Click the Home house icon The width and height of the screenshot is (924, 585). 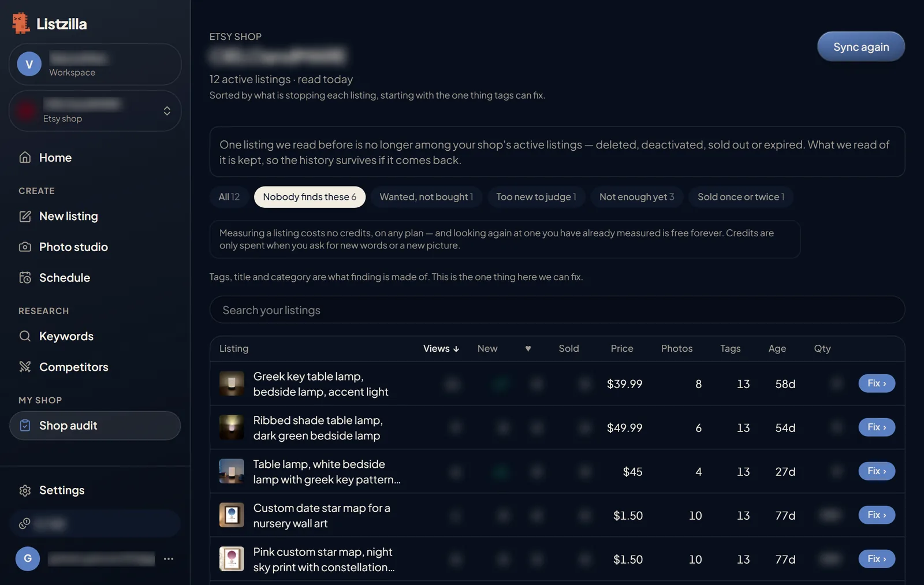click(25, 158)
